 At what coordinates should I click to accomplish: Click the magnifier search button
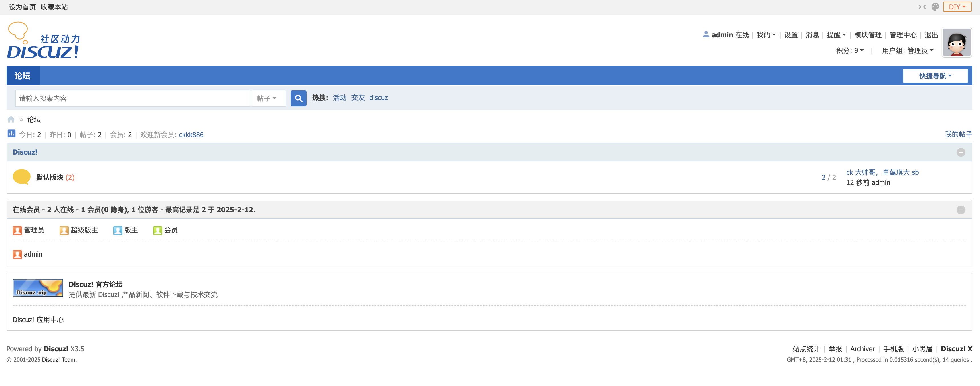click(x=298, y=99)
